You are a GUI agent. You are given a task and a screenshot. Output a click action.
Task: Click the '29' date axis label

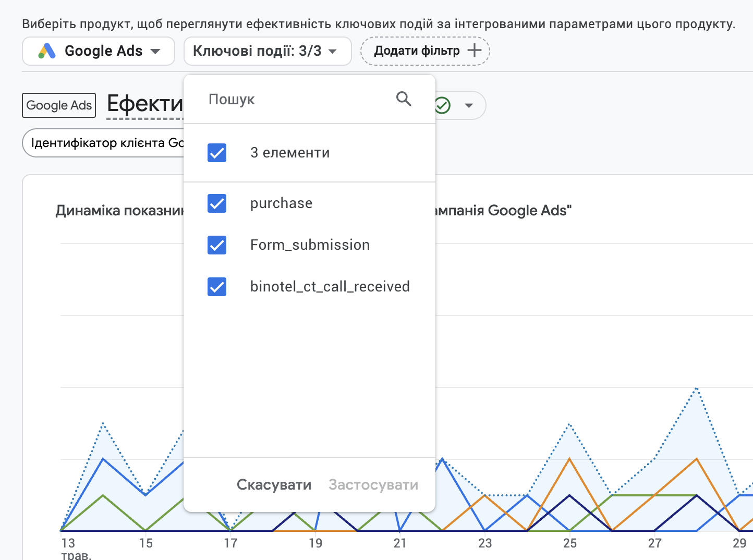click(x=739, y=543)
